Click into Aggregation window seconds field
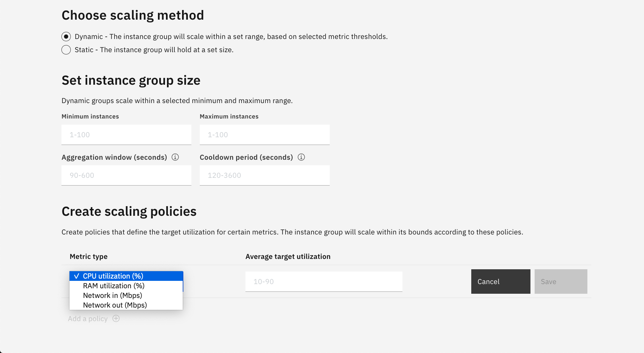This screenshot has width=644, height=353. (x=126, y=175)
